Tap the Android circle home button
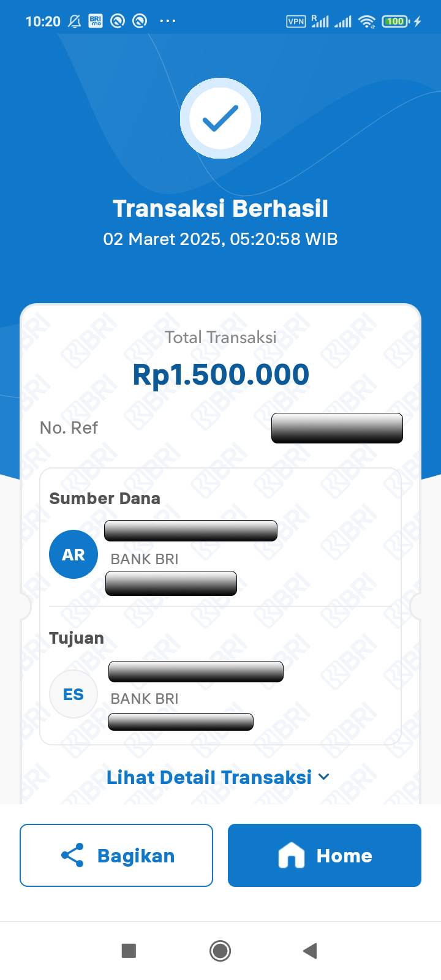Image resolution: width=441 pixels, height=980 pixels. point(220,951)
